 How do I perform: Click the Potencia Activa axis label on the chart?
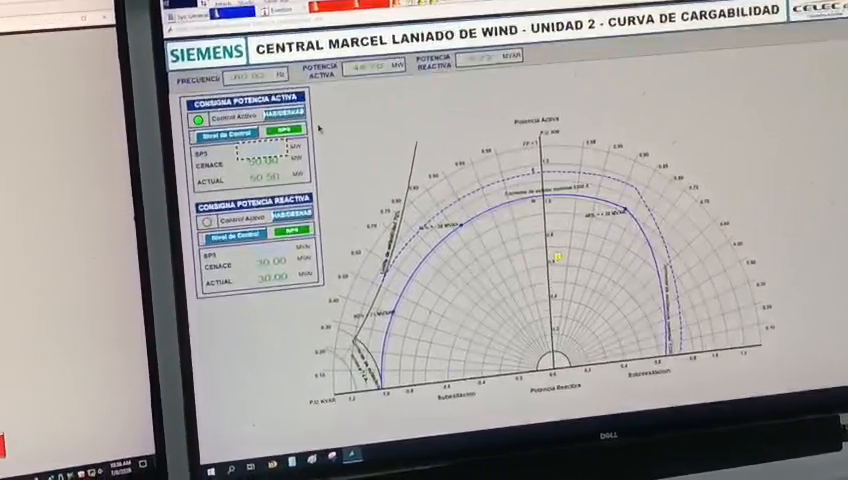point(536,121)
